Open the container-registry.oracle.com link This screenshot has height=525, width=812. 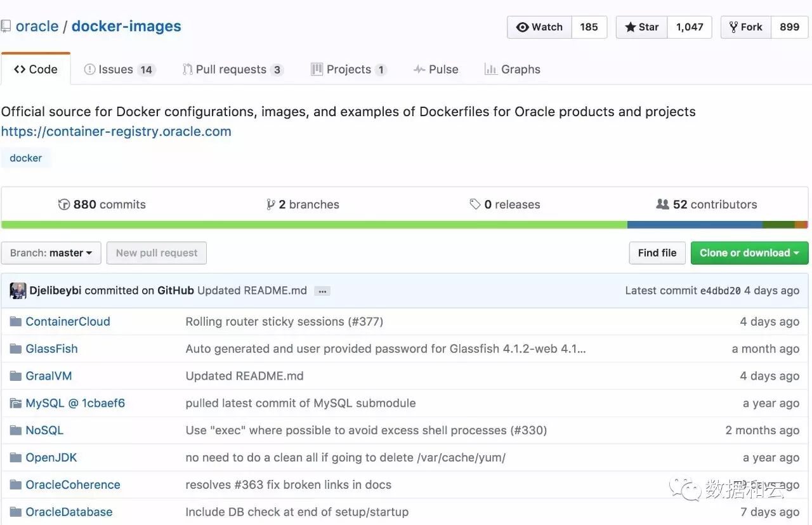click(116, 131)
